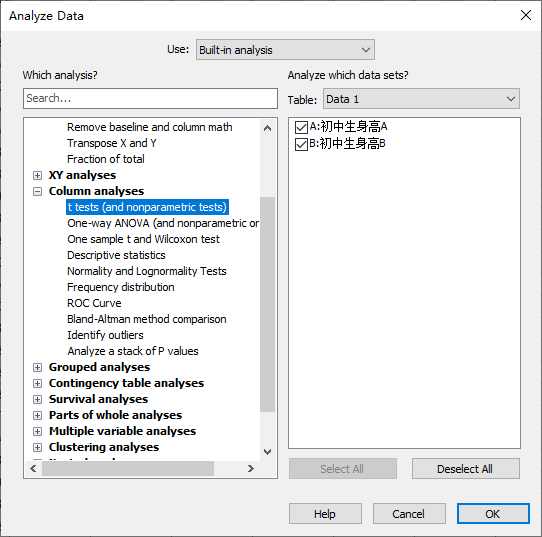Click the Select All button

[x=343, y=469]
